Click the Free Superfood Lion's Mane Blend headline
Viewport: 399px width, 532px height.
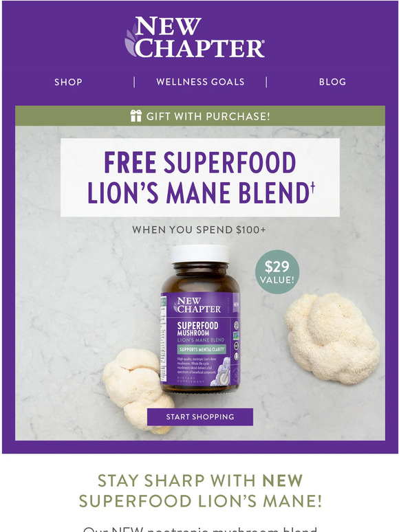pyautogui.click(x=200, y=177)
